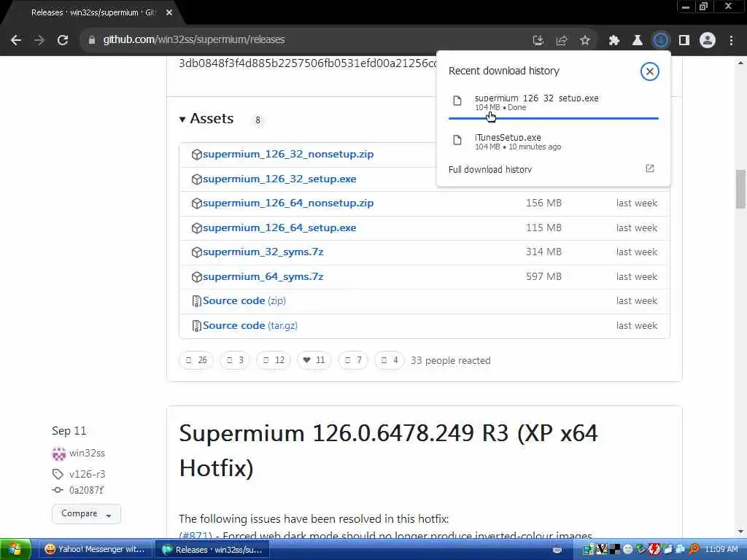Download supermium_64_syms.7z

[x=263, y=276]
